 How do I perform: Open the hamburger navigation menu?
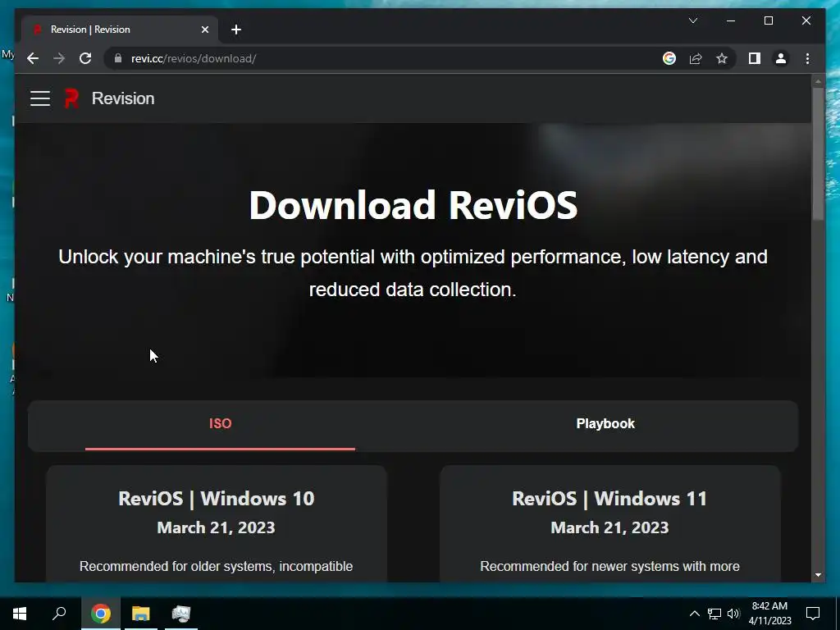click(40, 98)
